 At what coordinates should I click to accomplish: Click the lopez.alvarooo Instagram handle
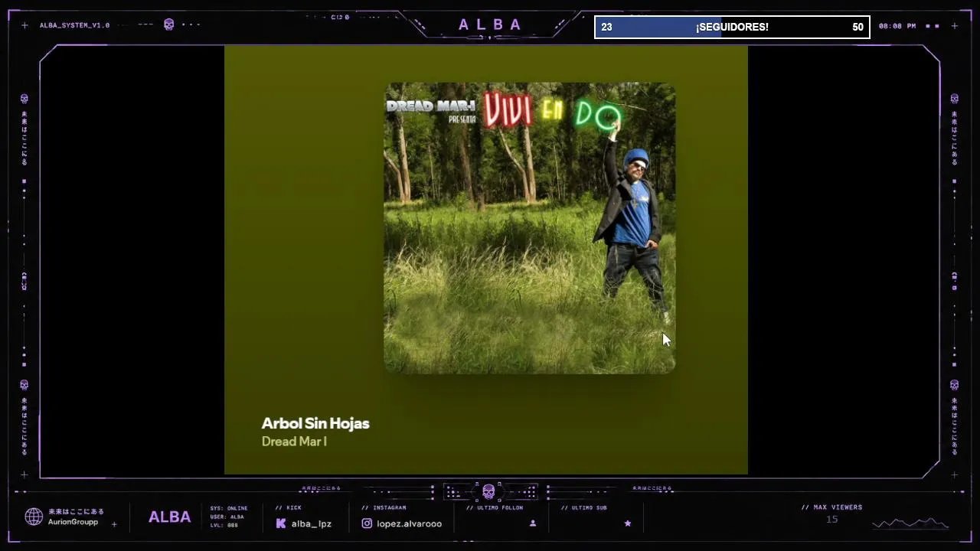point(410,524)
